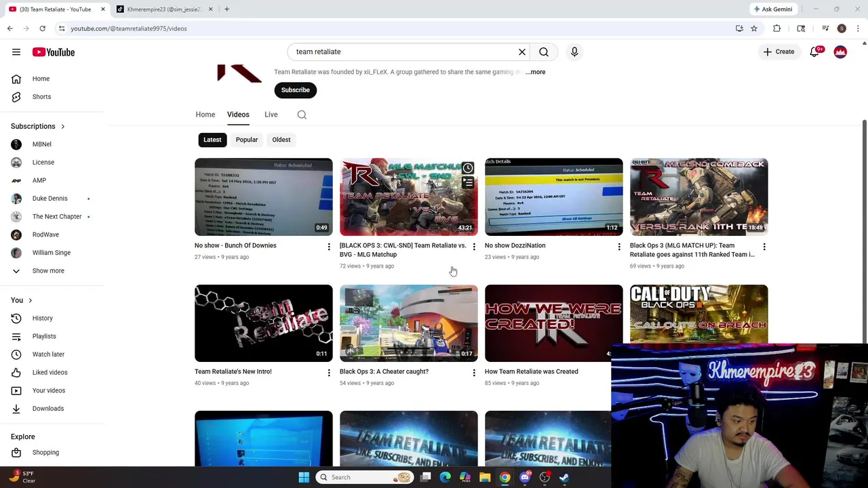
Task: Click the Create button
Action: (778, 52)
